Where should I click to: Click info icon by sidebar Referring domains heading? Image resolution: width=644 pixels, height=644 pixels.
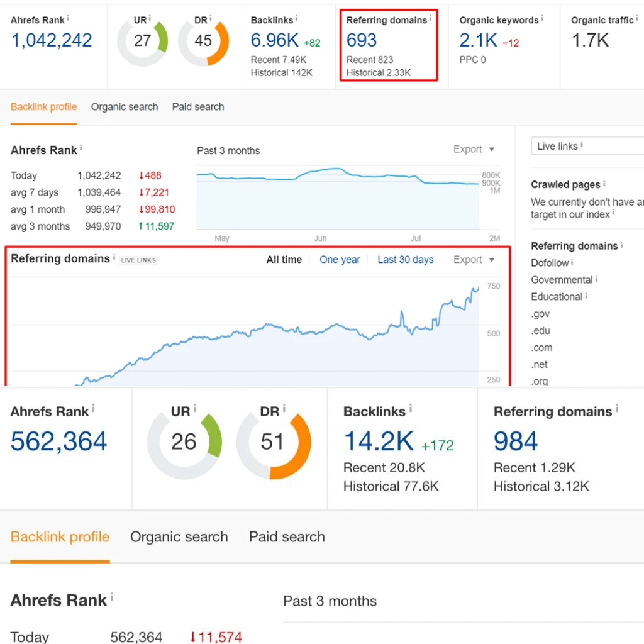621,245
